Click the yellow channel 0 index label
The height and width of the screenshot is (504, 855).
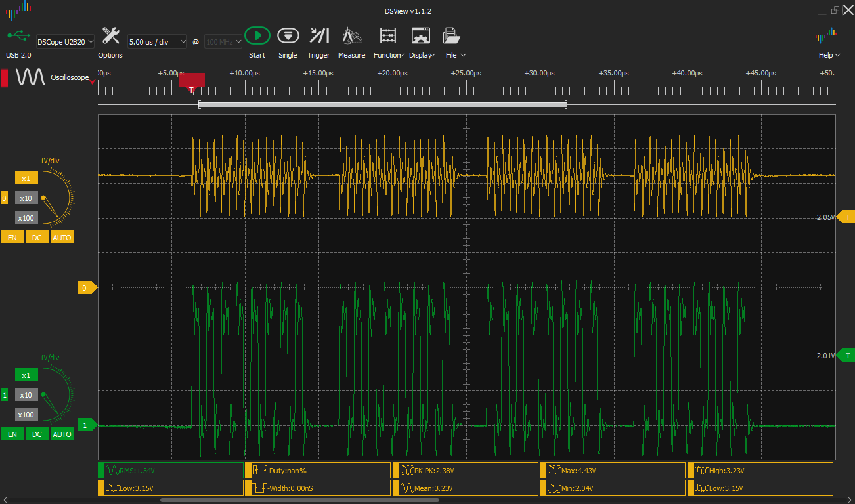[5, 198]
